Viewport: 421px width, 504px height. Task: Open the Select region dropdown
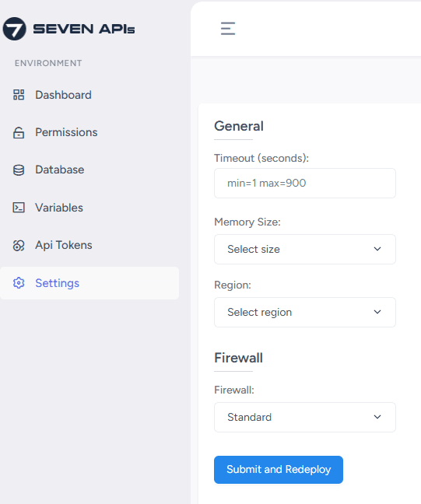tap(305, 312)
